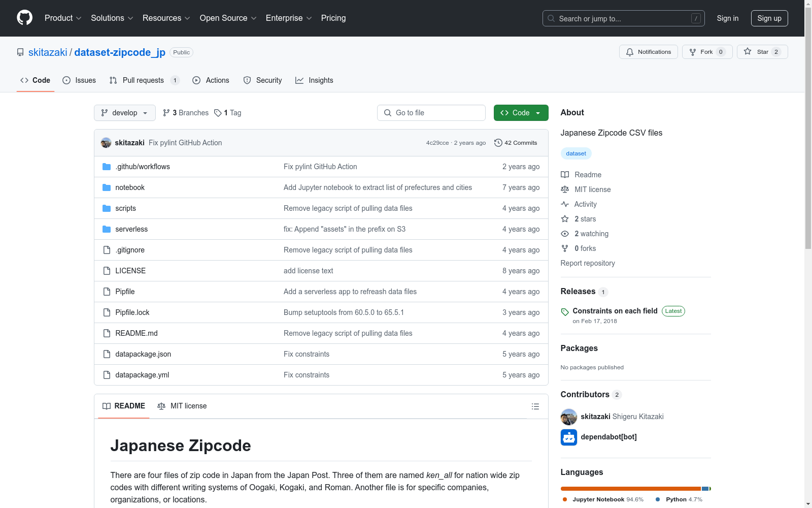Screen dimensions: 812x508
Task: Click the 'Bump setuptools from 60.5.0 to 65.5.1' commit
Action: coord(344,312)
